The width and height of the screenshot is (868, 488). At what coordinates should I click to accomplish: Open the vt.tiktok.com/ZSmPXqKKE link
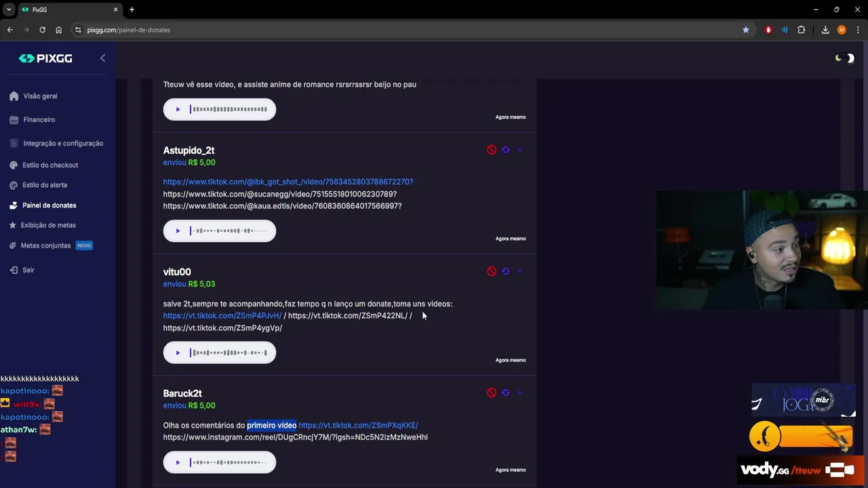pos(359,426)
